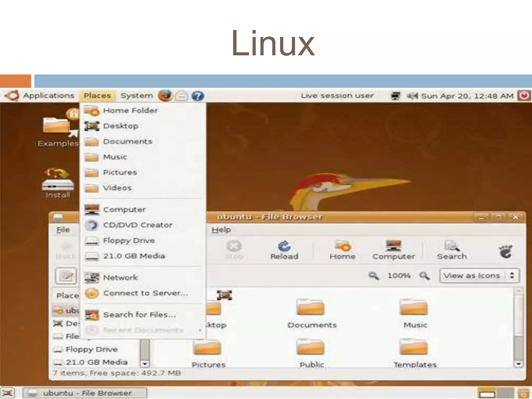The image size is (532, 399).
Task: Click the red power button icon
Action: point(524,95)
